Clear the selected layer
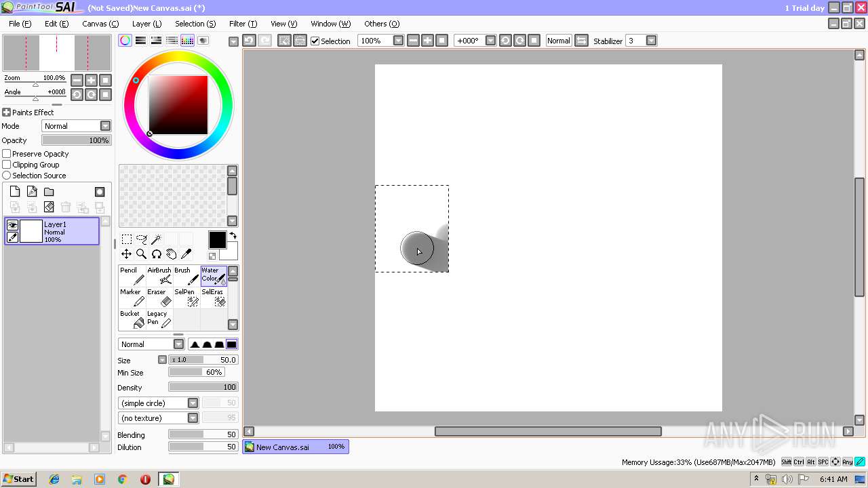Viewport: 868px width, 488px height. coord(49,207)
